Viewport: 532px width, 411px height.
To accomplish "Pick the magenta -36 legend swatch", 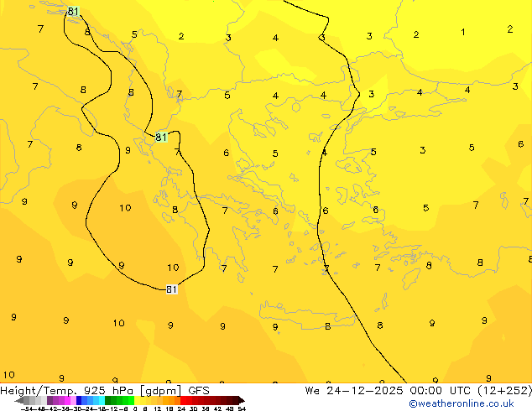I will point(67,400).
